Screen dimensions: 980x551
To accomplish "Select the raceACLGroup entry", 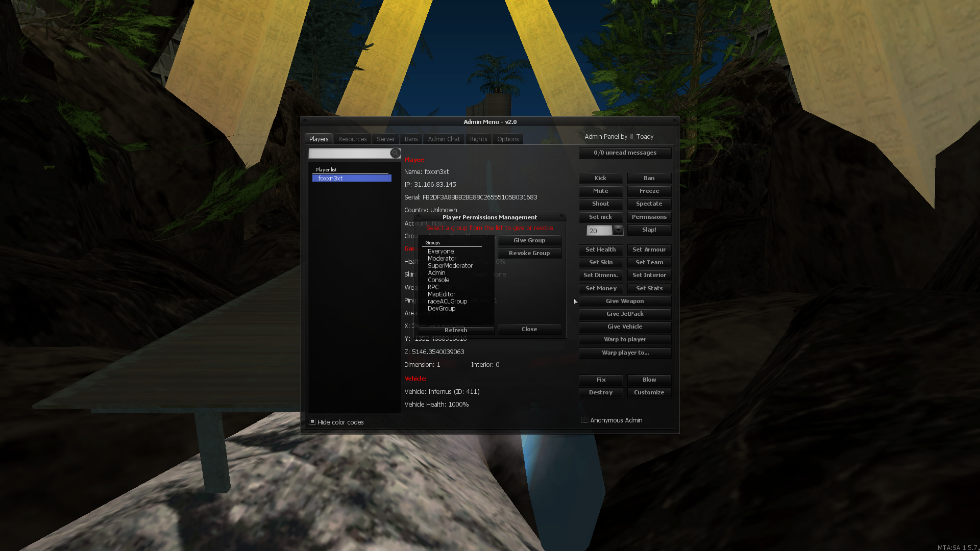I will pyautogui.click(x=447, y=302).
